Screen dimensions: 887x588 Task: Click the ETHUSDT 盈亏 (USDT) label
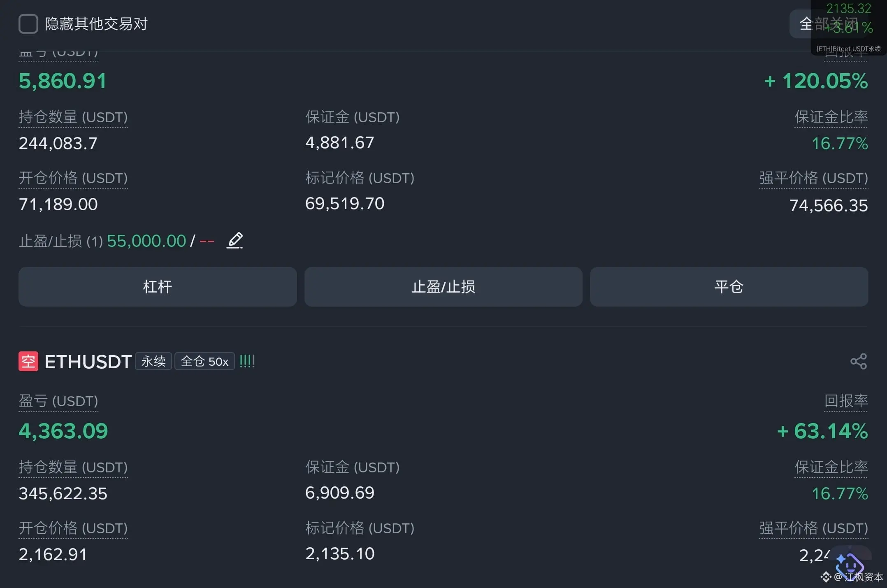tap(58, 401)
